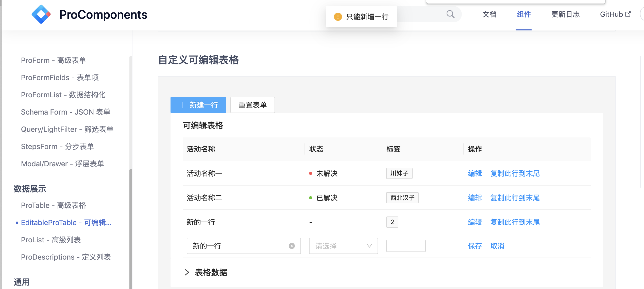
Task: Click 编辑 for 活动名称二 row
Action: point(475,198)
